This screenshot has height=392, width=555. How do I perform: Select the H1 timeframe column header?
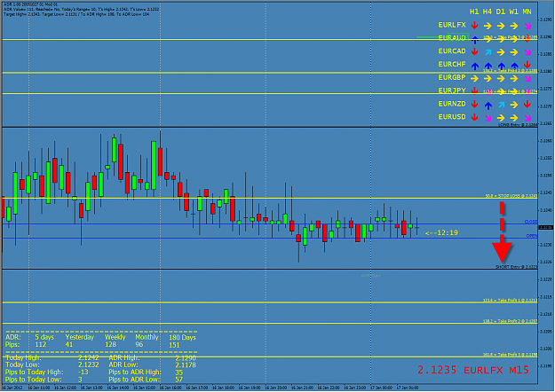pos(474,12)
